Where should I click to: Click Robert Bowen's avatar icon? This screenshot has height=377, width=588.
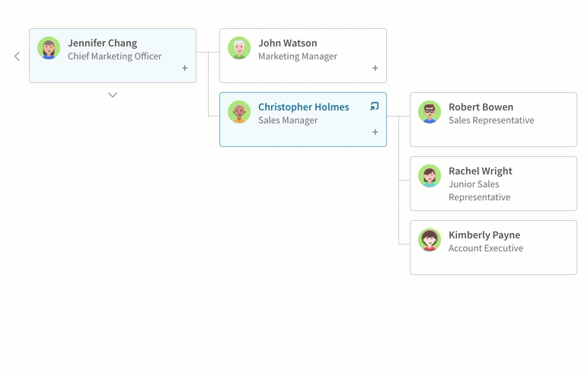[x=430, y=112]
